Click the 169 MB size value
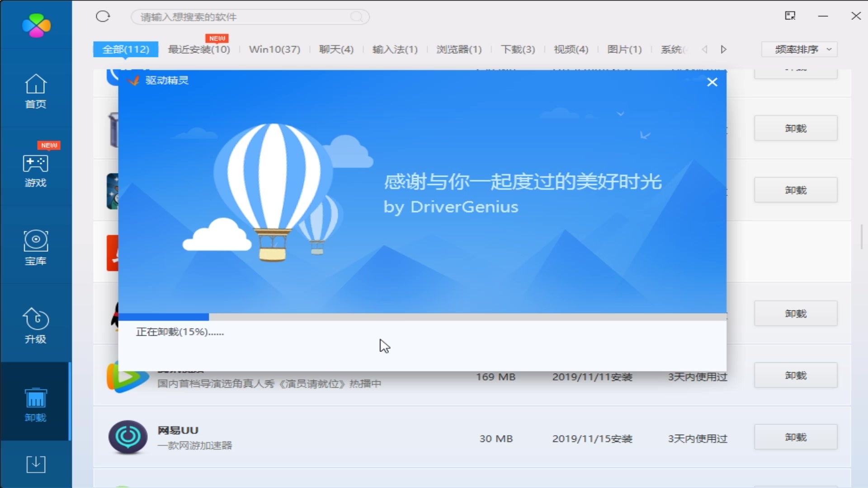Viewport: 868px width, 488px height. click(x=496, y=377)
